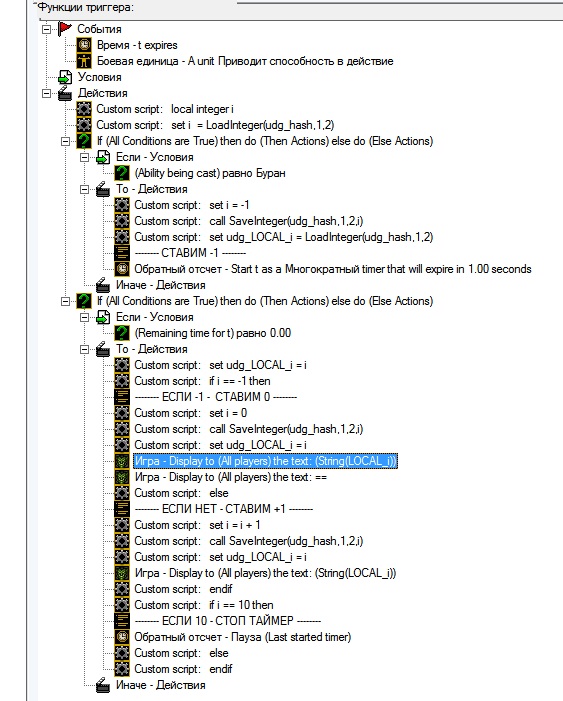Click comment icon of 'ЕСЛИ 10 - СТОП ТАЙМЕР' line
The width and height of the screenshot is (563, 701).
[122, 621]
